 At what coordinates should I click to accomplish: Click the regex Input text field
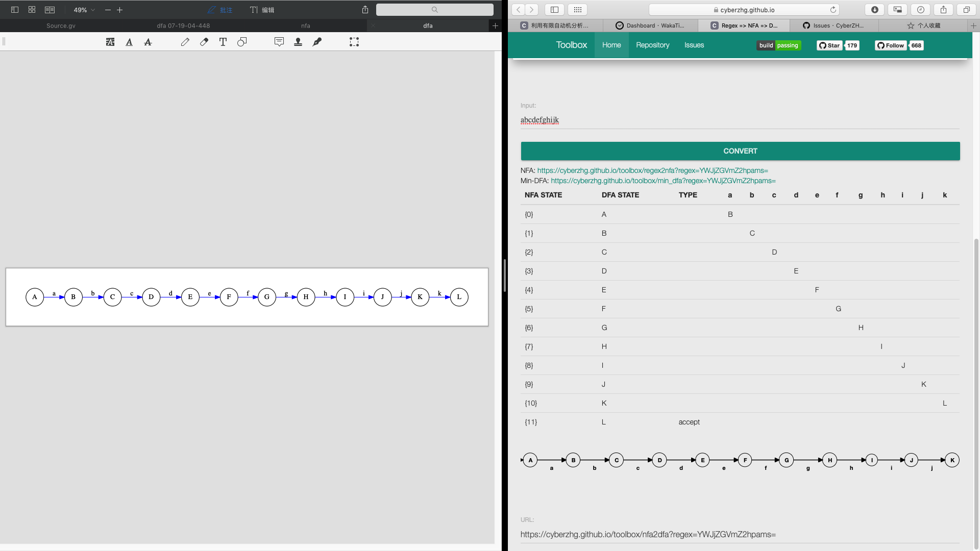pos(740,120)
